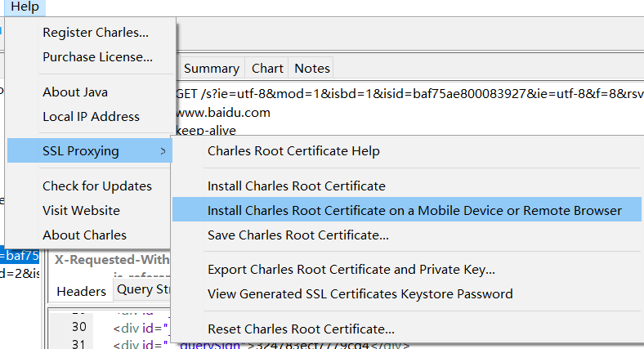Select the d=2&is request in the list
Viewport: 644px width, 349px height.
coord(20,273)
